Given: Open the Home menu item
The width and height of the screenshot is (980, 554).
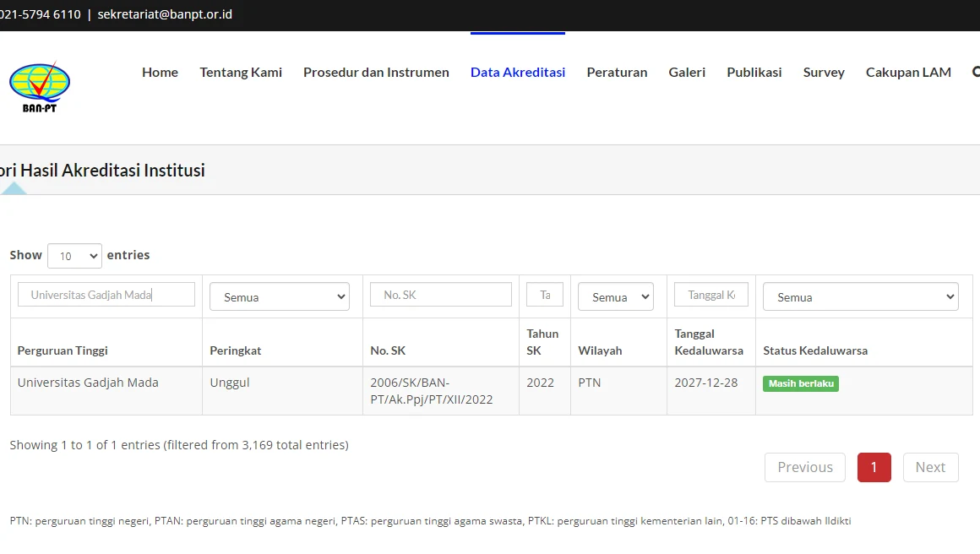Looking at the screenshot, I should [160, 73].
